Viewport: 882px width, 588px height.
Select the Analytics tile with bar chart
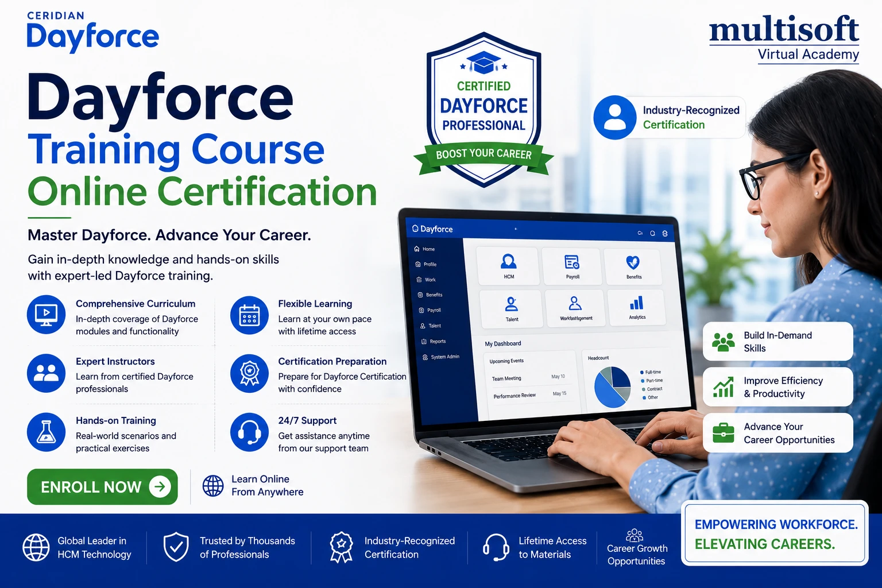pos(637,307)
